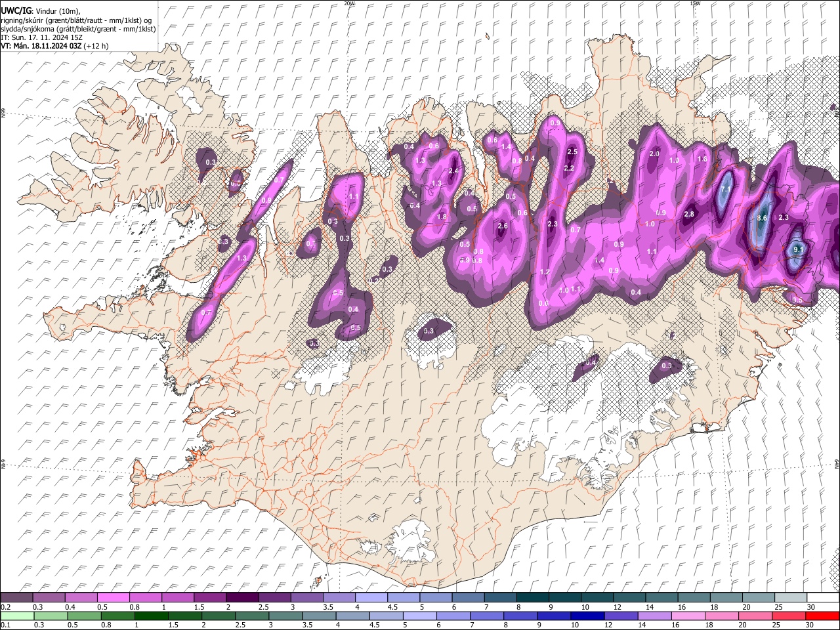The height and width of the screenshot is (630, 840).
Task: Select the white upper swatch after 30
Action: pyautogui.click(x=822, y=598)
